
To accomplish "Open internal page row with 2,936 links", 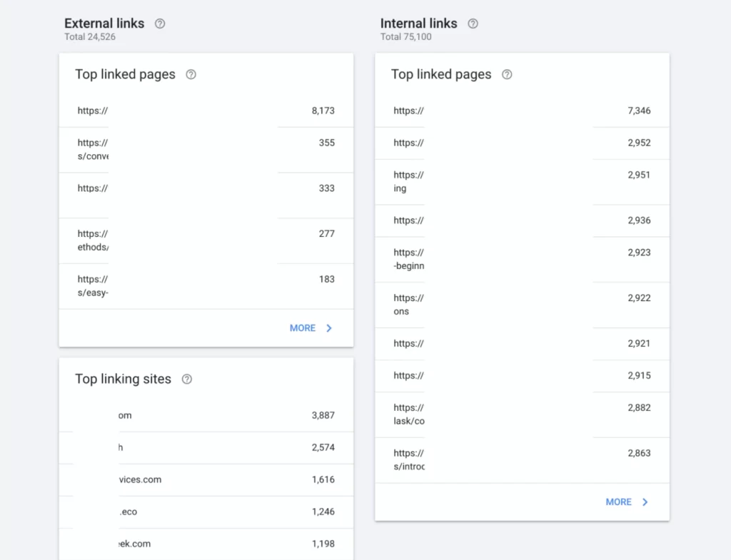I will click(x=522, y=221).
